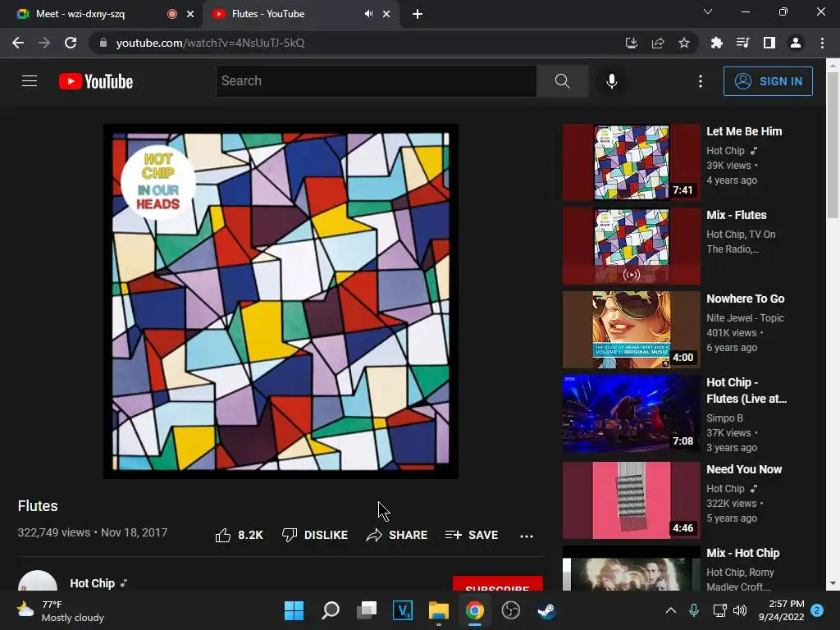The width and height of the screenshot is (840, 630).
Task: Open Hot Chip - Flutes live video thumbnail
Action: click(631, 413)
